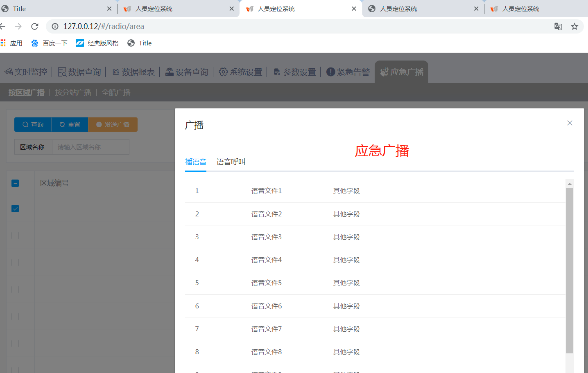Select the 播语音 tab
This screenshot has width=588, height=373.
(196, 162)
